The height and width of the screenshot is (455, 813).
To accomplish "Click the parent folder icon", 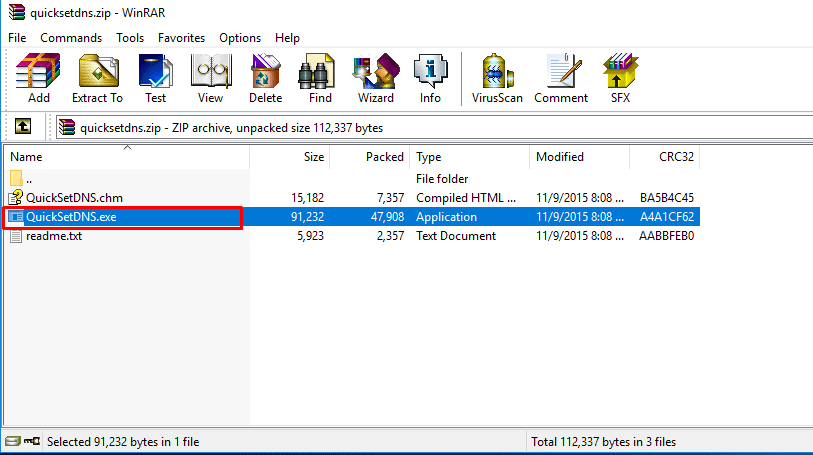I will click(x=16, y=178).
